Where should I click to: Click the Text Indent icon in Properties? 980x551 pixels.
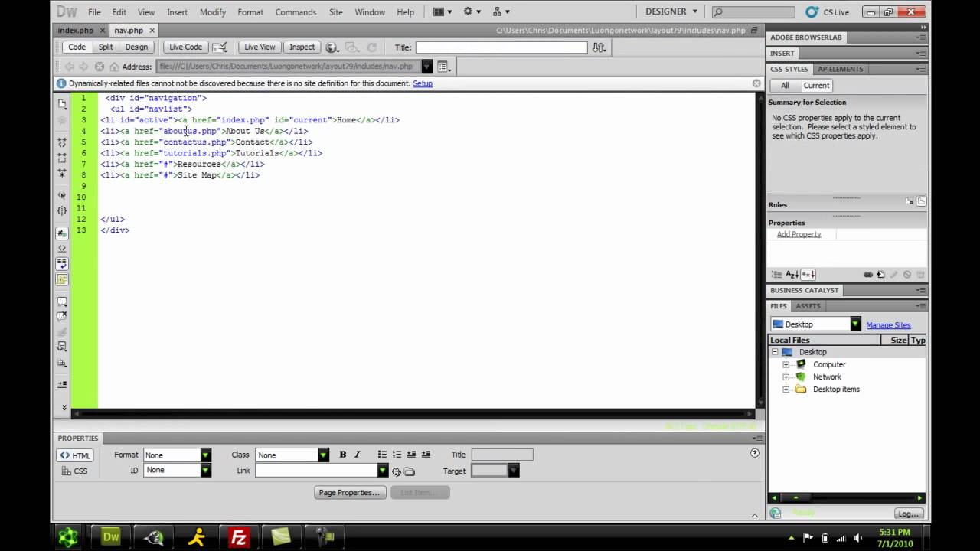coord(426,455)
